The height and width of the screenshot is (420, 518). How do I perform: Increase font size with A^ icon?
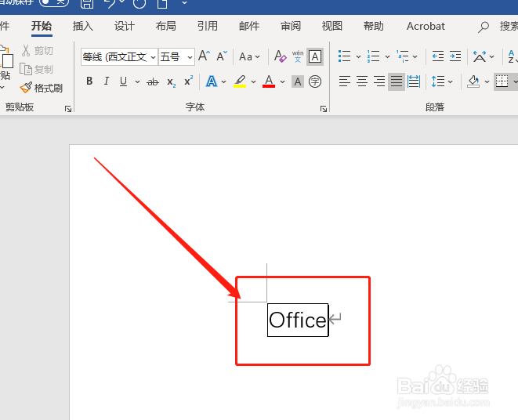[x=205, y=56]
